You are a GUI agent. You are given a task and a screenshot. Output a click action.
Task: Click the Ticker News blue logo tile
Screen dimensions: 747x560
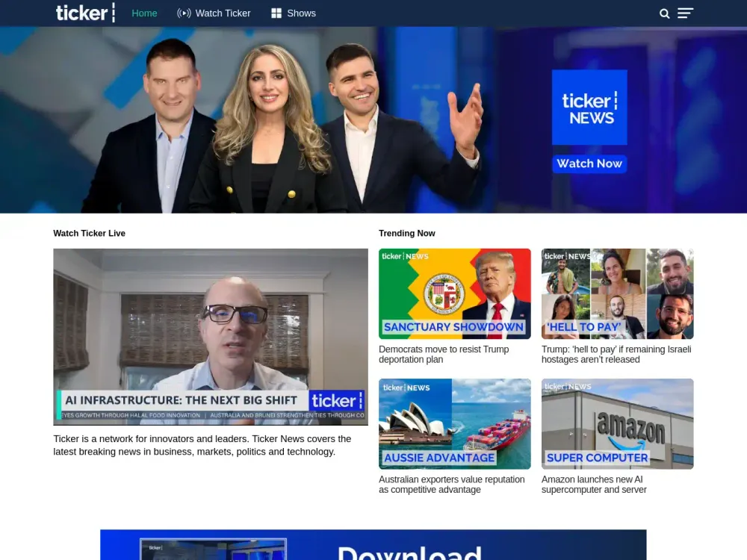point(589,108)
